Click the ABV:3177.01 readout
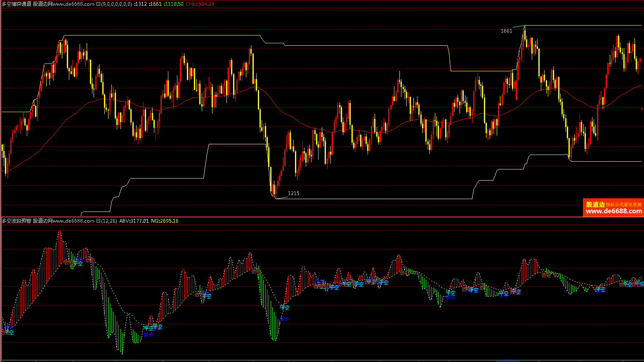Image resolution: width=644 pixels, height=362 pixels. 134,221
